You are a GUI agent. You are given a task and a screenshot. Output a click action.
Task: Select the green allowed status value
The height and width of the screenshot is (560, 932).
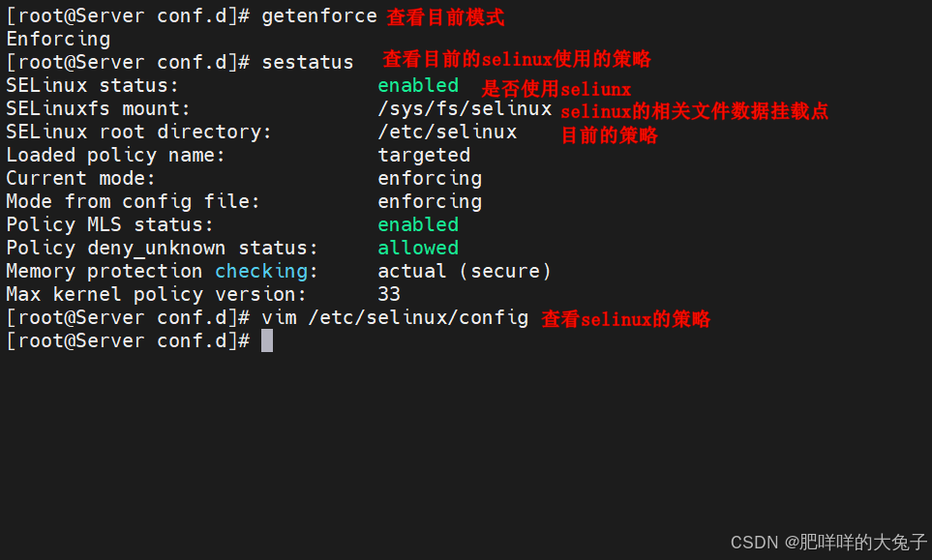coord(418,248)
